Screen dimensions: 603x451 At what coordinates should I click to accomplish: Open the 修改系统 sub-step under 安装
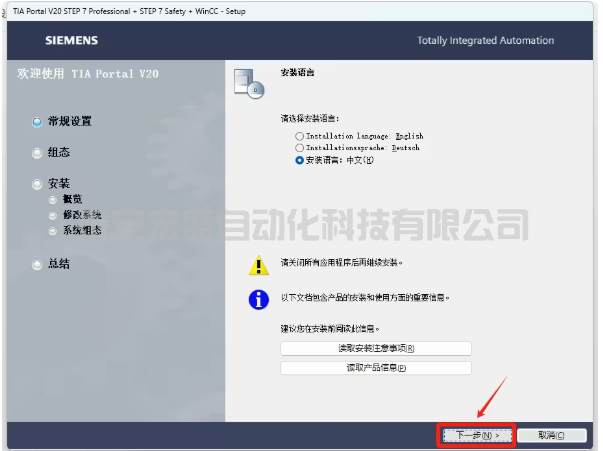pos(81,215)
